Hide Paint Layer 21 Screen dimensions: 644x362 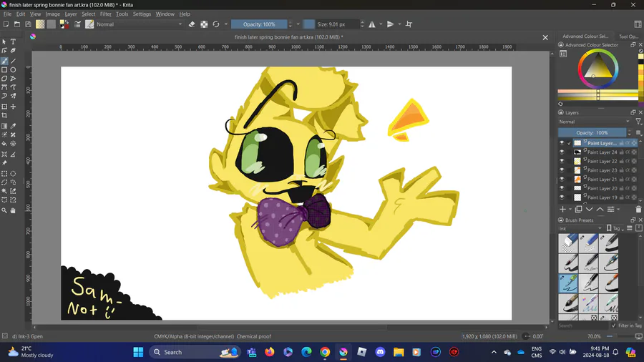(562, 179)
